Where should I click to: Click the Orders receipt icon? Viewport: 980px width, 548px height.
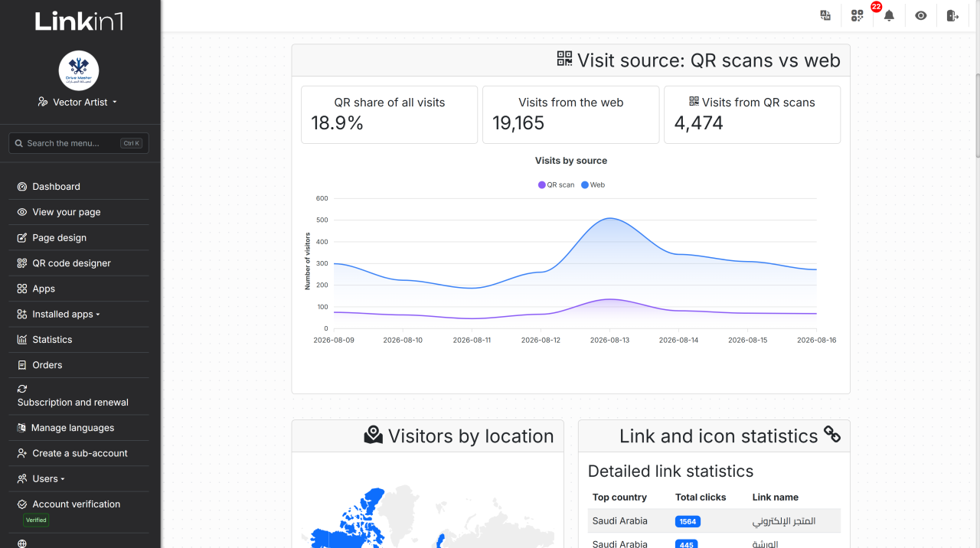22,365
